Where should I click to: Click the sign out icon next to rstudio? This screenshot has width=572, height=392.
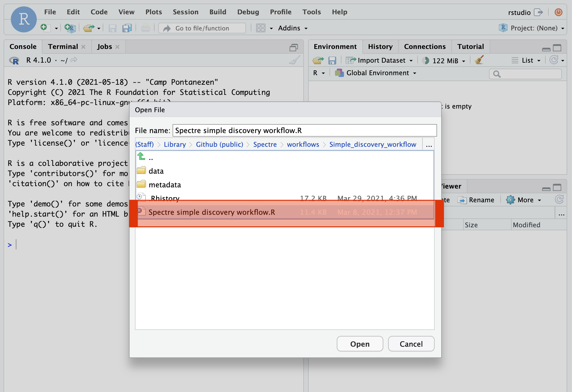[x=539, y=12]
